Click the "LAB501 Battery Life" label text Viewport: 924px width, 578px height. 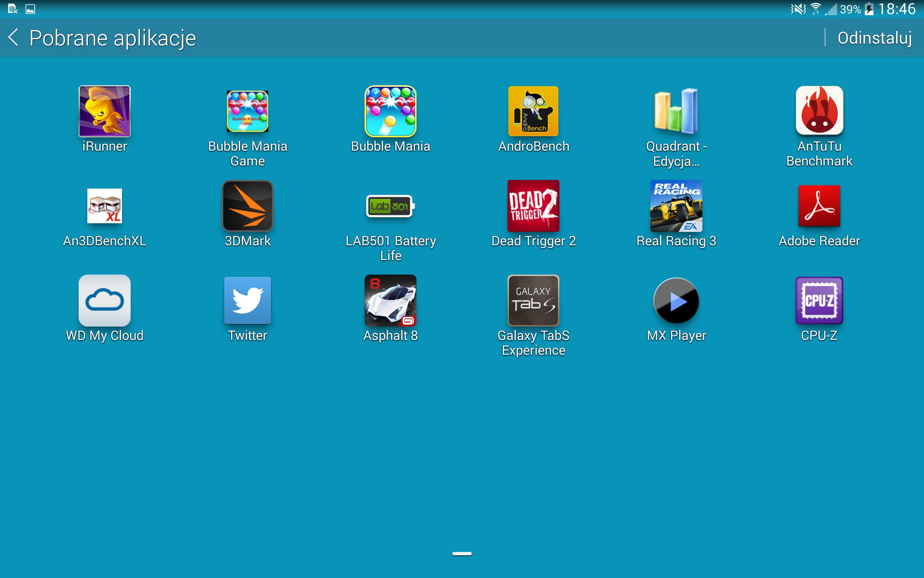(390, 248)
